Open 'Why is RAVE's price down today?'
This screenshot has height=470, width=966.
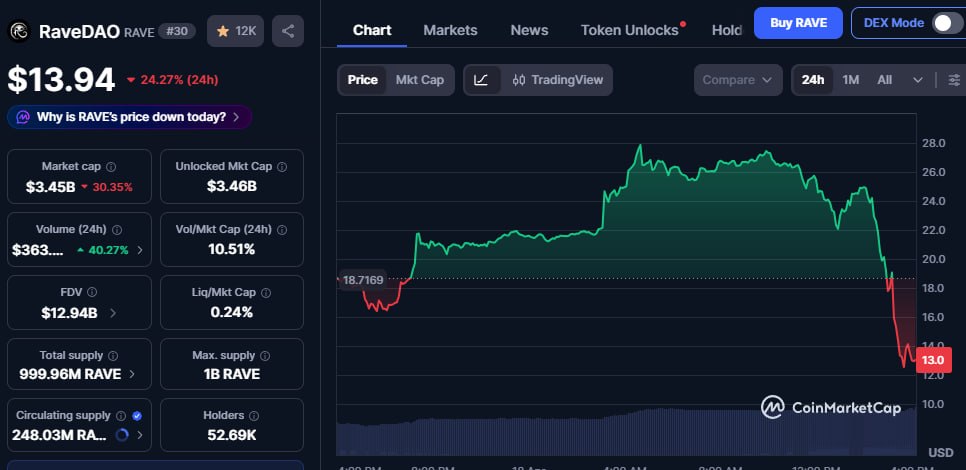(x=129, y=117)
